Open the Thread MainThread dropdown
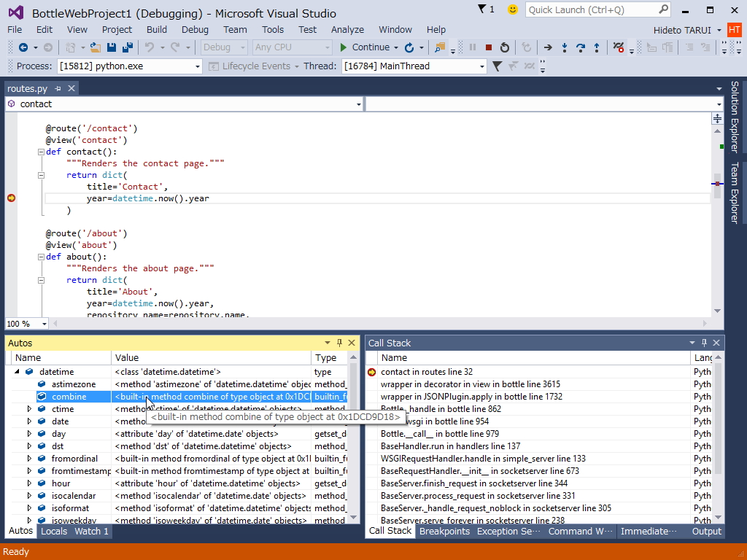This screenshot has height=560, width=747. [481, 66]
